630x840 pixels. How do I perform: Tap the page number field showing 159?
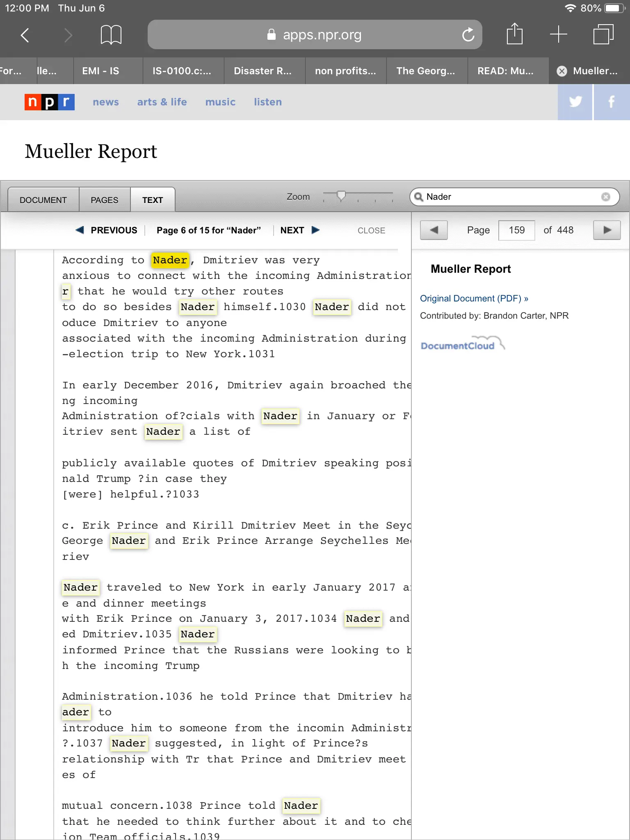(x=516, y=230)
